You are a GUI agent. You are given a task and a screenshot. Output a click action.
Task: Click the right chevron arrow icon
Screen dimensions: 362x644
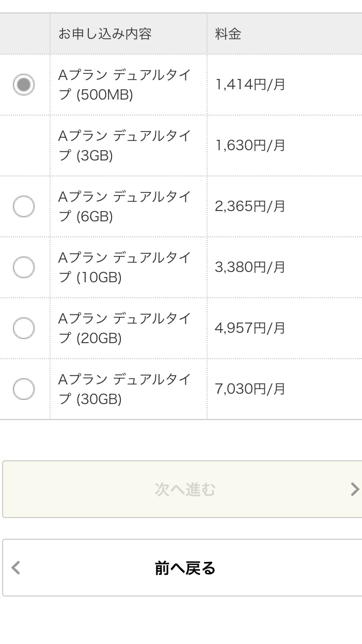354,489
